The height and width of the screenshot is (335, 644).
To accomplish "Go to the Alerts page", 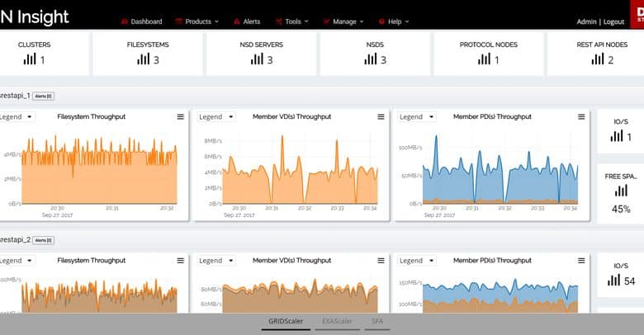I will pyautogui.click(x=247, y=21).
